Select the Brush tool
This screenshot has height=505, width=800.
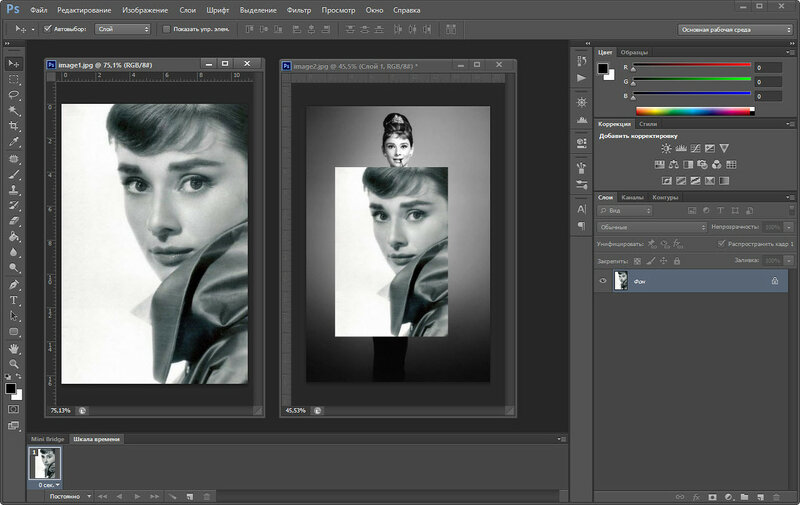coord(13,174)
